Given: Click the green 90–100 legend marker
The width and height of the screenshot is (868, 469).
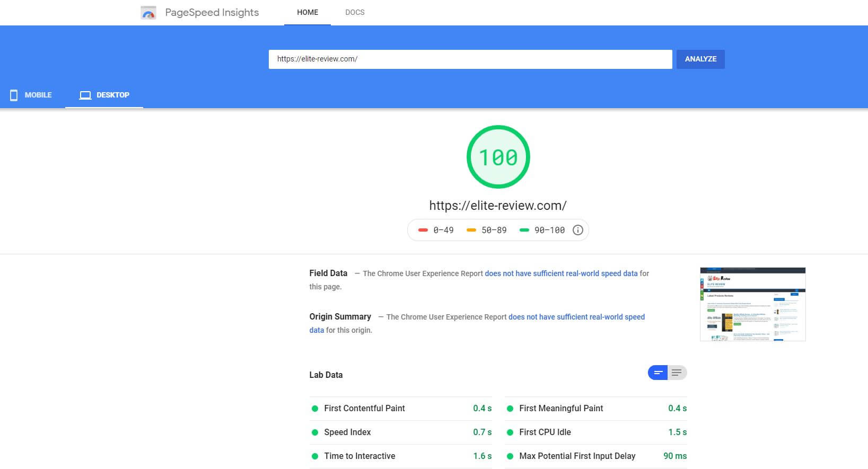Looking at the screenshot, I should [x=524, y=230].
